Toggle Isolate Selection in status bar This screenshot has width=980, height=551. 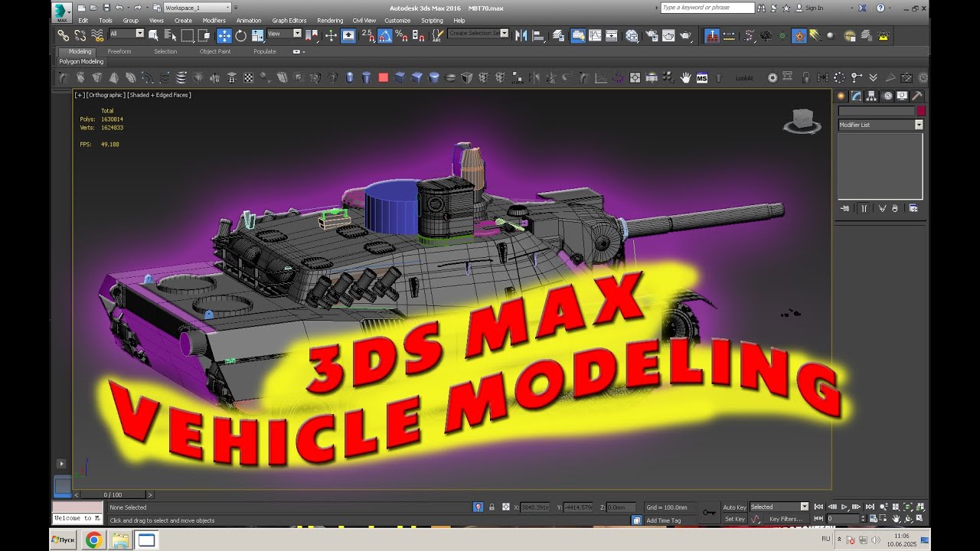coord(478,507)
